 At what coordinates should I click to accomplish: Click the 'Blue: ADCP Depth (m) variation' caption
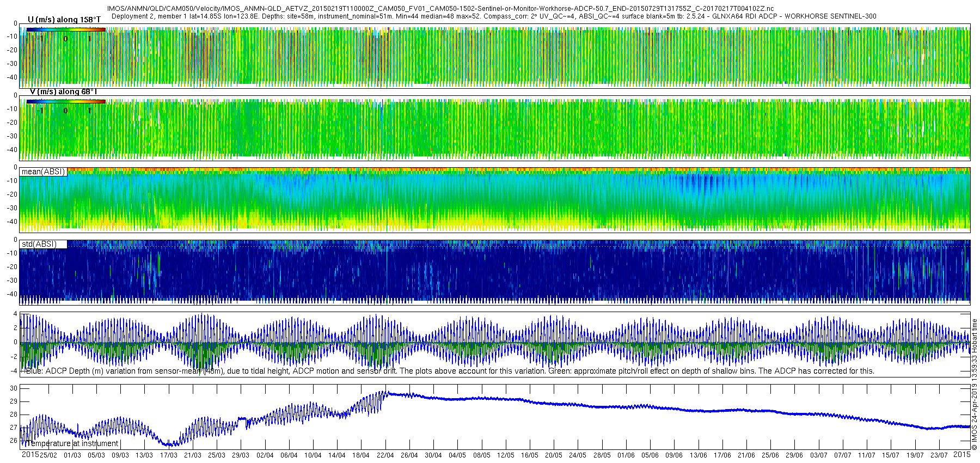pyautogui.click(x=450, y=371)
